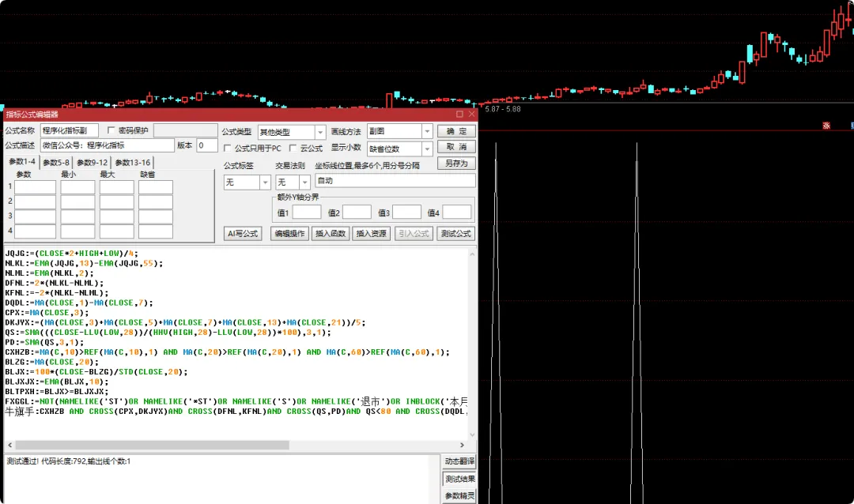Click the code editor scroll-right arrow
The height and width of the screenshot is (504, 854).
click(462, 445)
